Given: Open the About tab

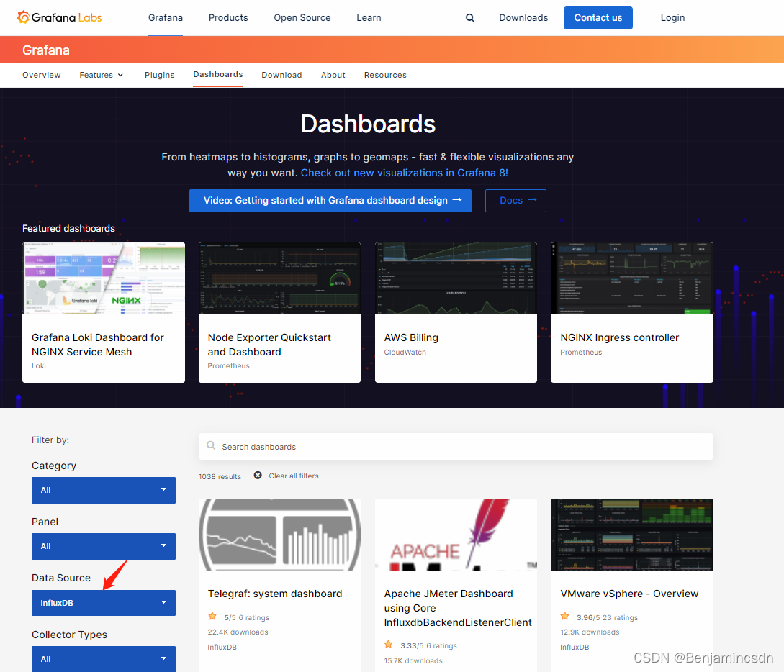Looking at the screenshot, I should pyautogui.click(x=333, y=75).
